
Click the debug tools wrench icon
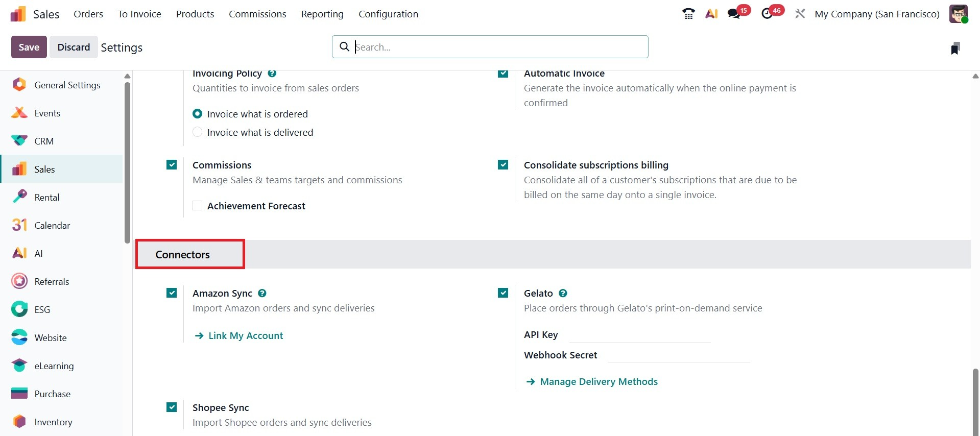[800, 14]
